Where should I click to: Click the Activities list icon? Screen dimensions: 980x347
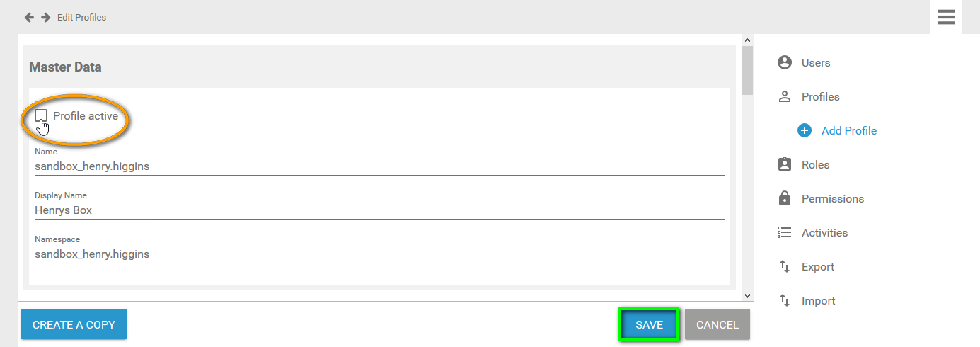point(784,232)
